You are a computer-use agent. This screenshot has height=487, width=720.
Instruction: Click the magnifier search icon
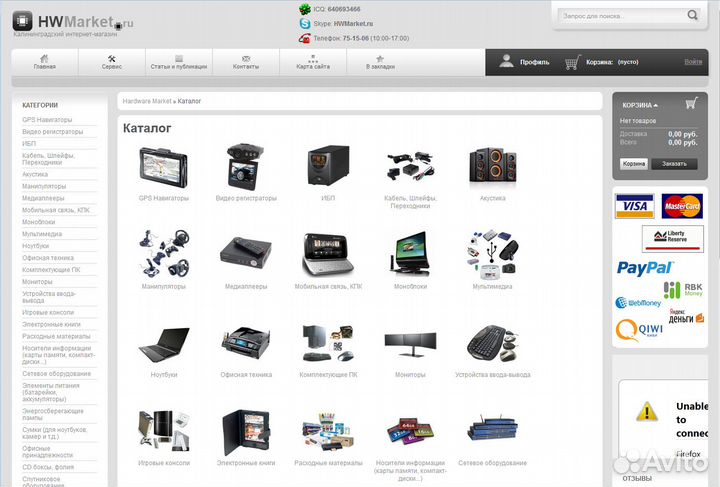(692, 15)
